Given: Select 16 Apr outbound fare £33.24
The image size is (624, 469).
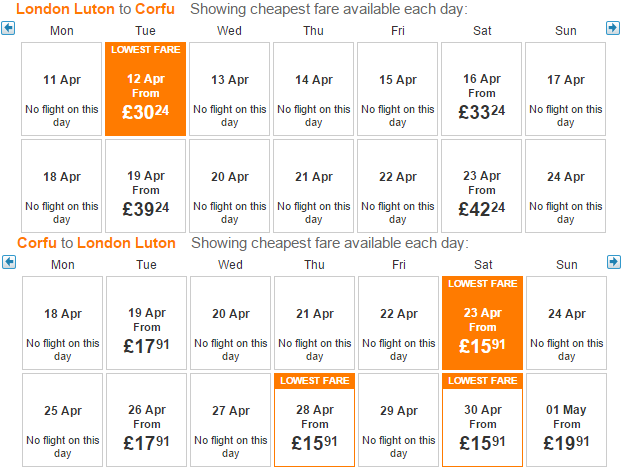Looking at the screenshot, I should click(482, 89).
